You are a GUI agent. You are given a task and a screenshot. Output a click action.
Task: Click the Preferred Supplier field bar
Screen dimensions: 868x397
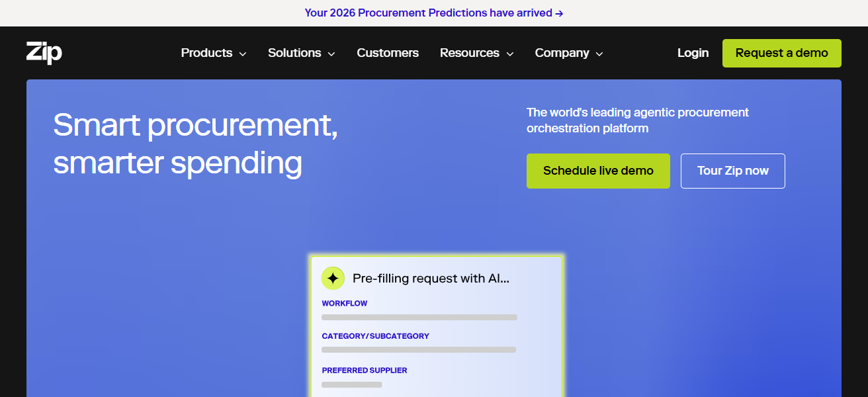(351, 384)
